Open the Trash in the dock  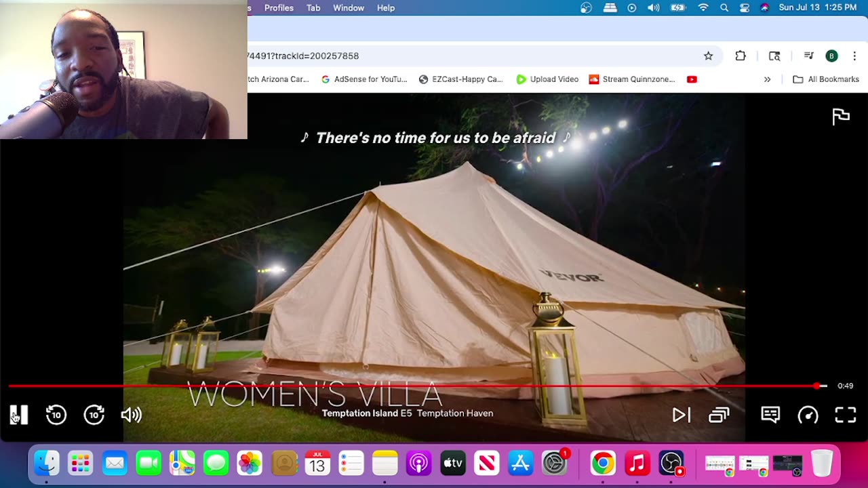(x=822, y=464)
